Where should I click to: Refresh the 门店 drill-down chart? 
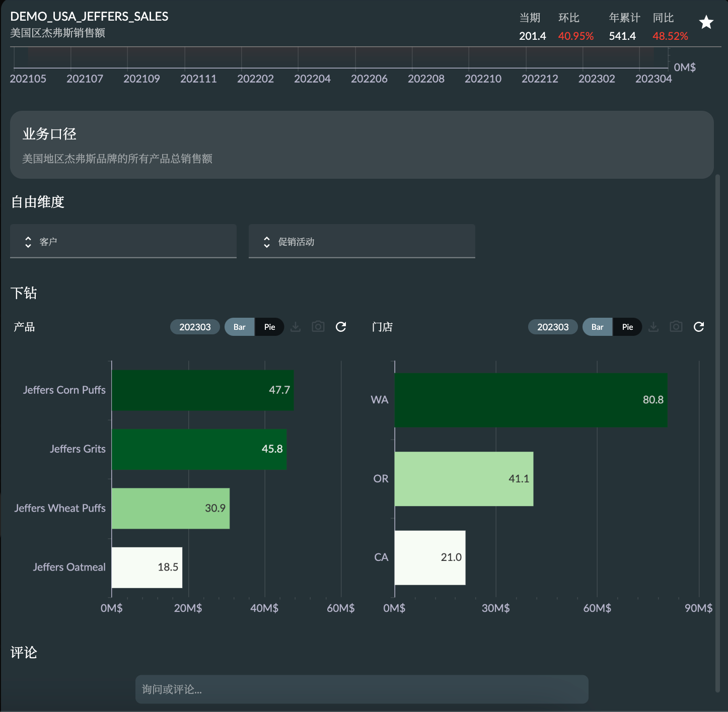[699, 327]
